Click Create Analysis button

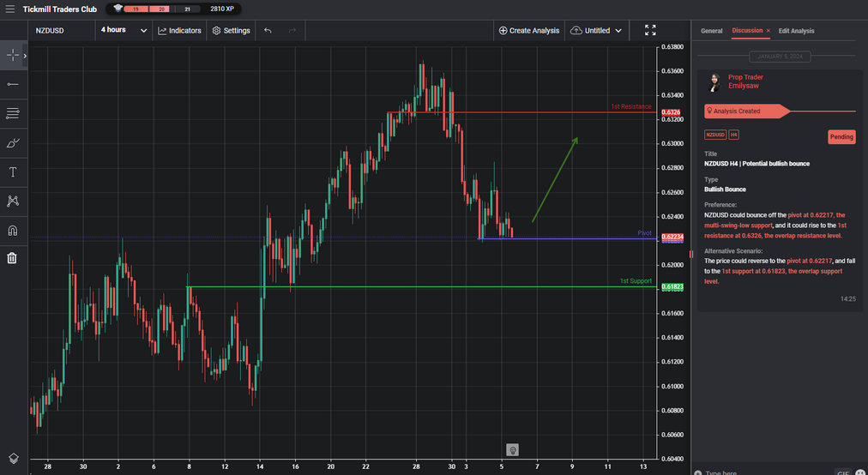click(529, 31)
